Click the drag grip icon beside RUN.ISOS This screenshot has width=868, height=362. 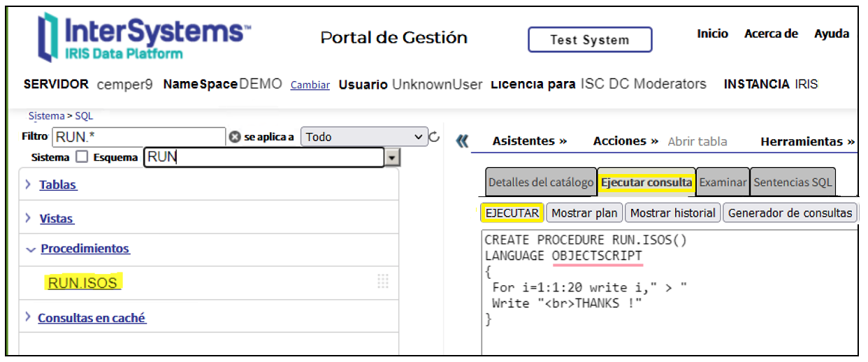[x=382, y=282]
